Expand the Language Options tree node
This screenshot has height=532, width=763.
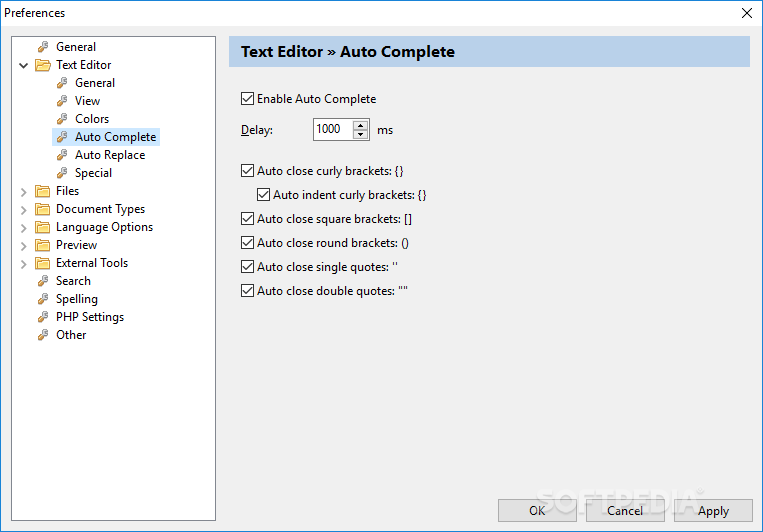click(24, 227)
